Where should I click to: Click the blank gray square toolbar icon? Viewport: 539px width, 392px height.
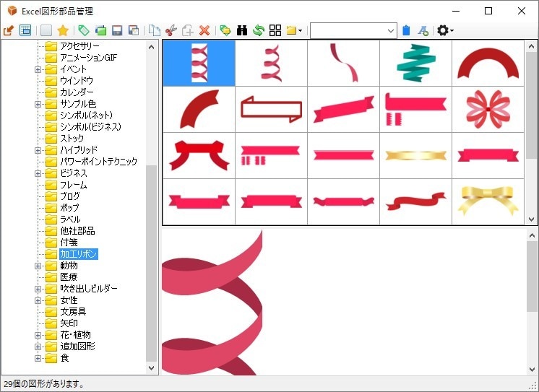(x=46, y=30)
